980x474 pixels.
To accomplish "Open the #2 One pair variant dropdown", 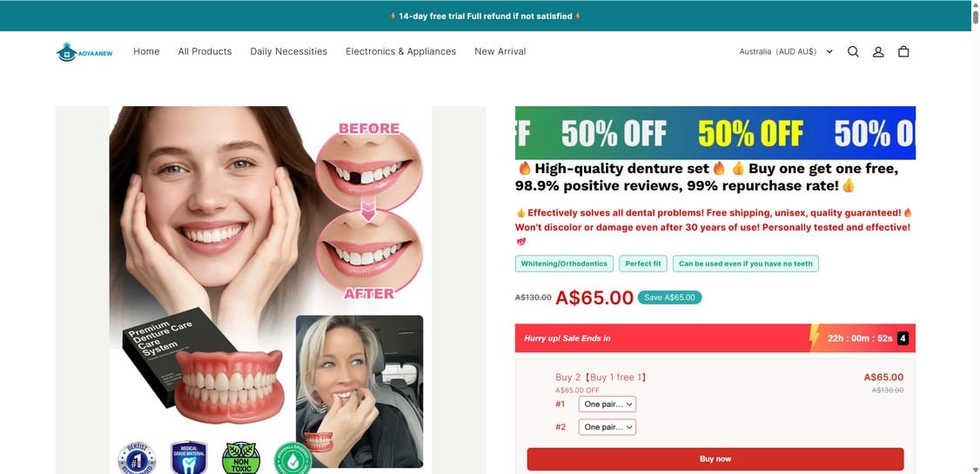I will tap(607, 427).
